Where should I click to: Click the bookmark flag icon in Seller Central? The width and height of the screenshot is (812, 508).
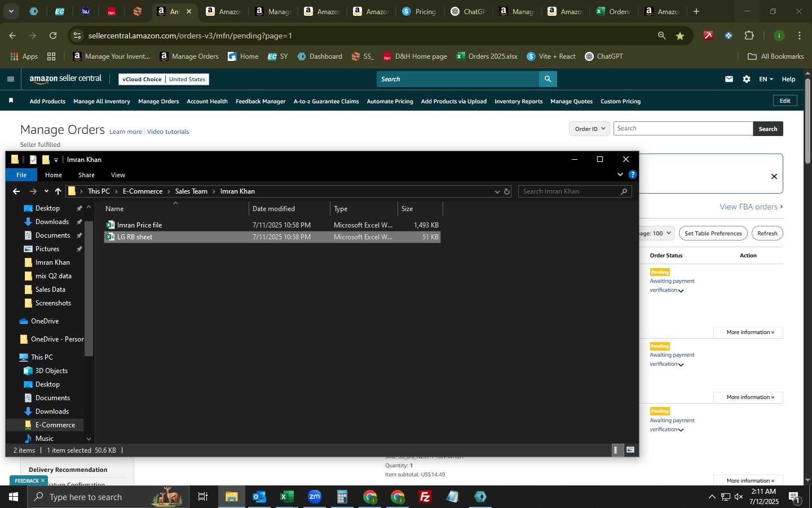[11, 101]
